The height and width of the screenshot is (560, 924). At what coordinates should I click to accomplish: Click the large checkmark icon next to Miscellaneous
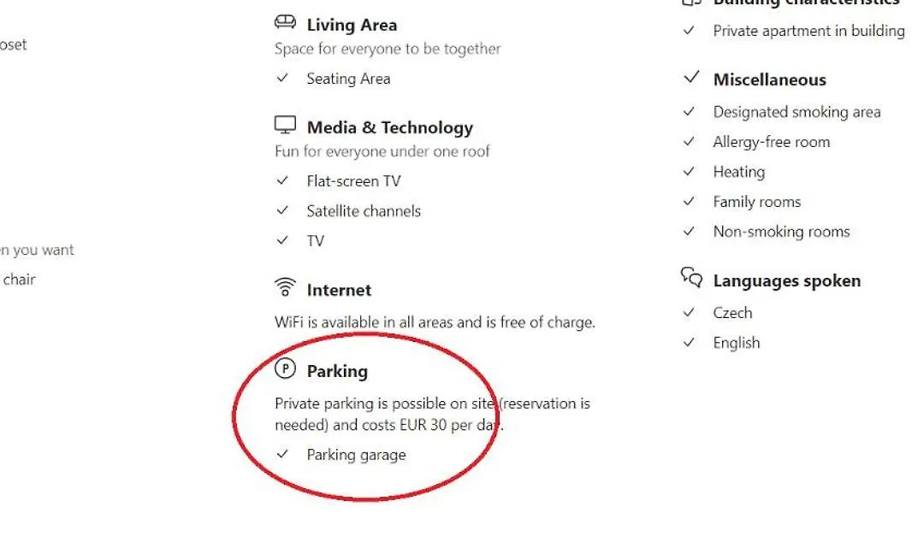(691, 77)
